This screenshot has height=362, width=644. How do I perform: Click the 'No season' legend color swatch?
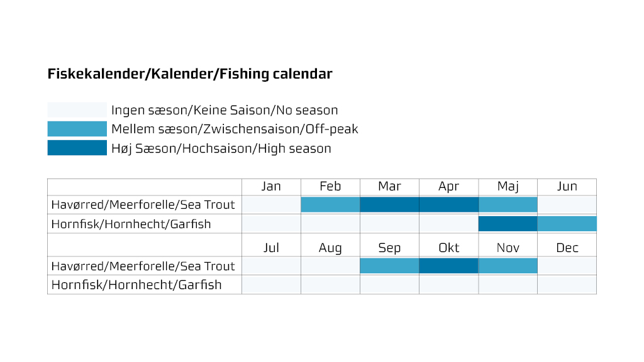coord(77,110)
